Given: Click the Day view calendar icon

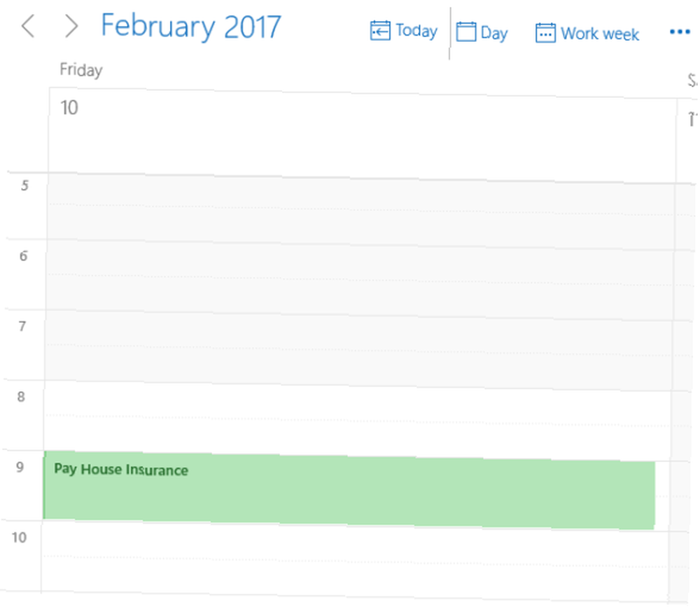Looking at the screenshot, I should 466,33.
